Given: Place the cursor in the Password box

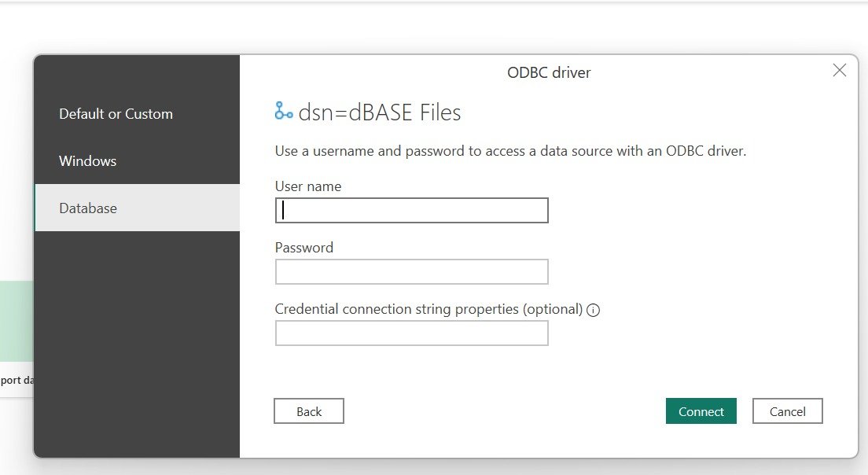Looking at the screenshot, I should click(411, 271).
